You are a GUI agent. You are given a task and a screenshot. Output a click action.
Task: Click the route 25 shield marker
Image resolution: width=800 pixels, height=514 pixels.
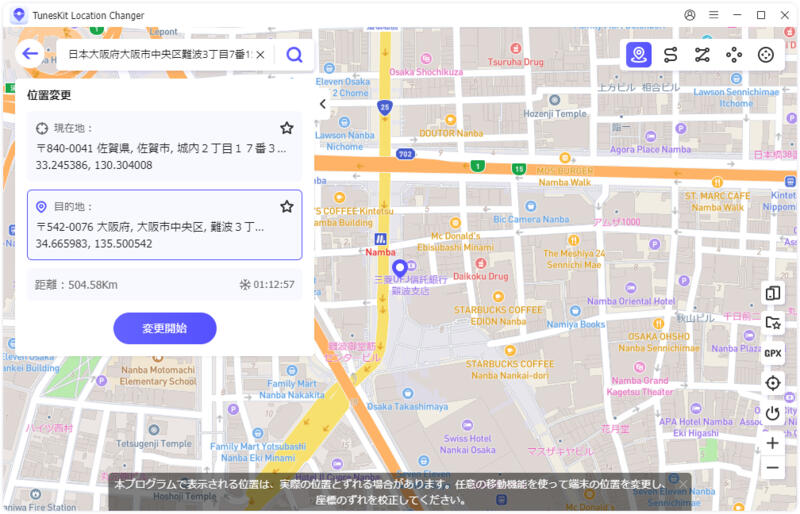385,107
